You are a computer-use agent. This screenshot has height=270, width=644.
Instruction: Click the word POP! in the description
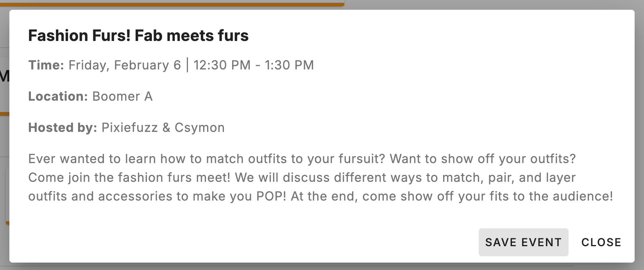[271, 196]
